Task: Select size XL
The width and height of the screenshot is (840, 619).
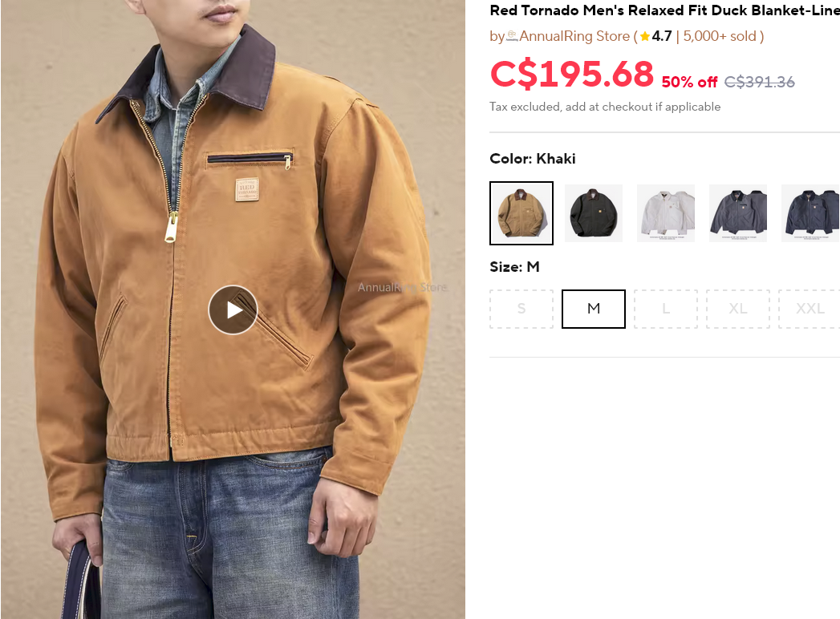Action: click(x=738, y=309)
